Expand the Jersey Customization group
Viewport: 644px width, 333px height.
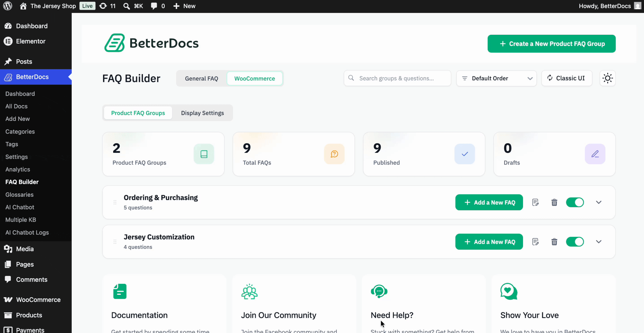coord(599,242)
